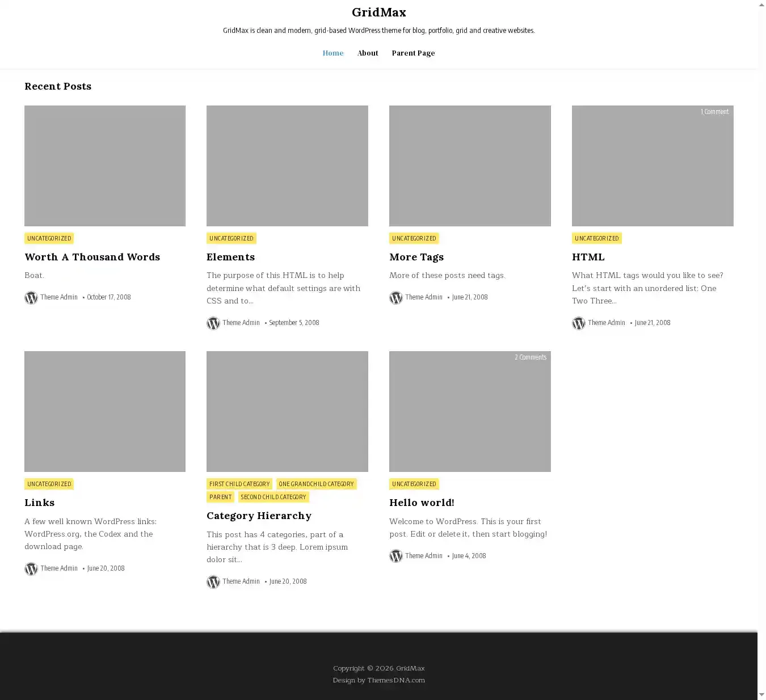Click the date October 17, 2008
Screen dimensions: 766x700
109,297
